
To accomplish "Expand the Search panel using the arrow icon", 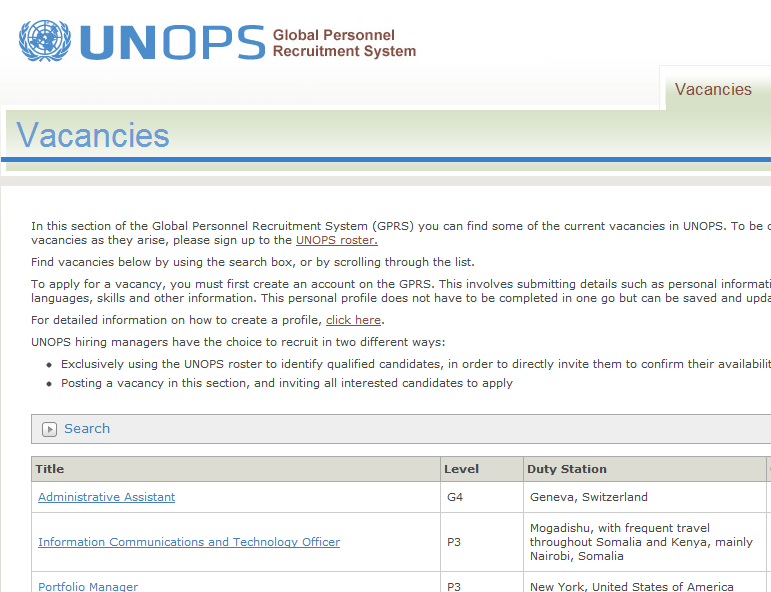I will coord(50,429).
